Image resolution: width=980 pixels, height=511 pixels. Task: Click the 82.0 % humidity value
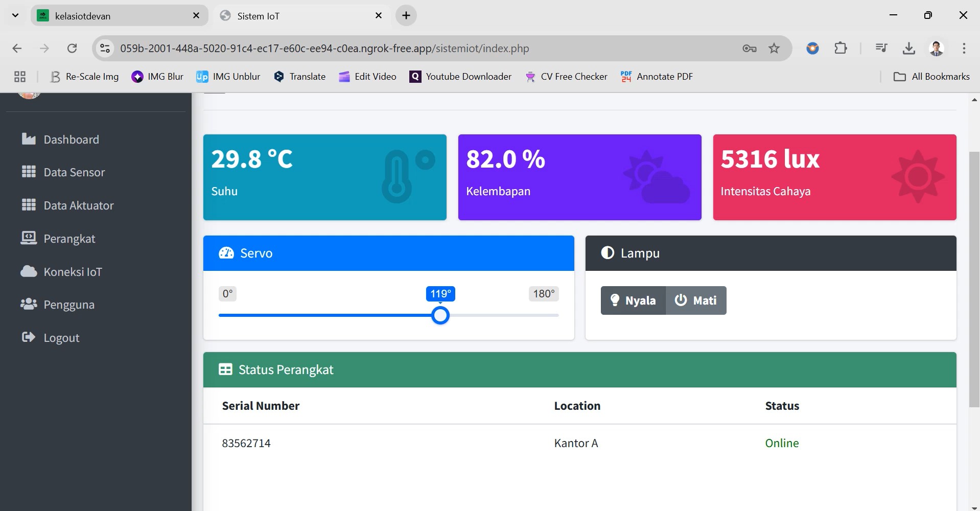pyautogui.click(x=505, y=159)
